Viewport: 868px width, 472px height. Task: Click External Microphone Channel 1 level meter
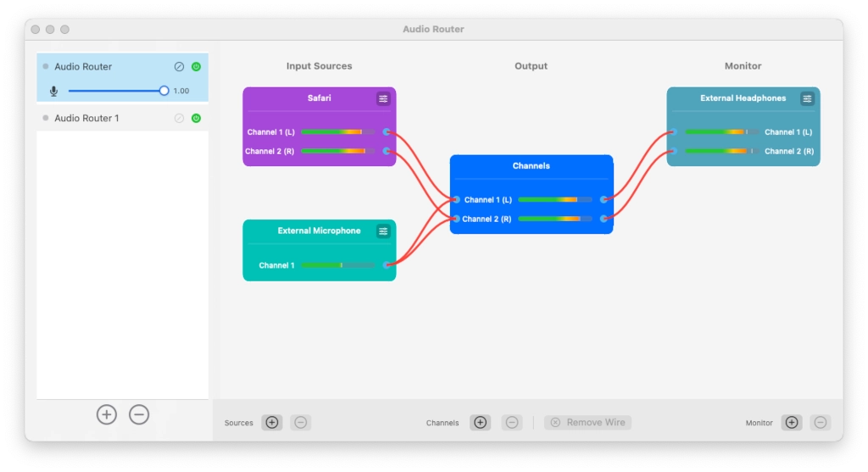(x=337, y=265)
